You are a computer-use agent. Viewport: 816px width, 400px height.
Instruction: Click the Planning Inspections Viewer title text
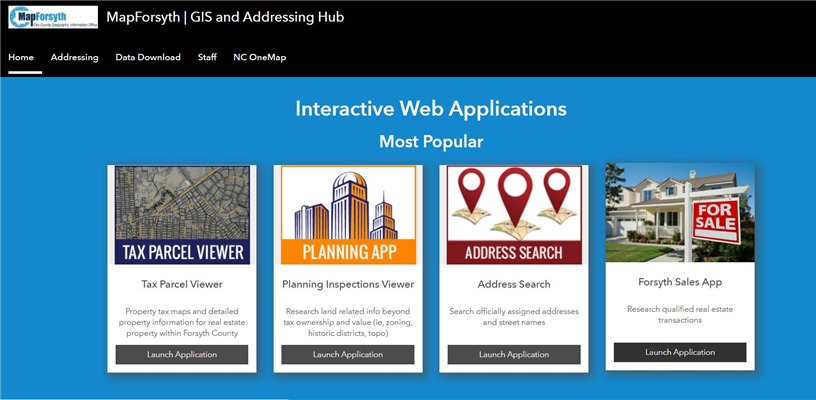pyautogui.click(x=348, y=284)
